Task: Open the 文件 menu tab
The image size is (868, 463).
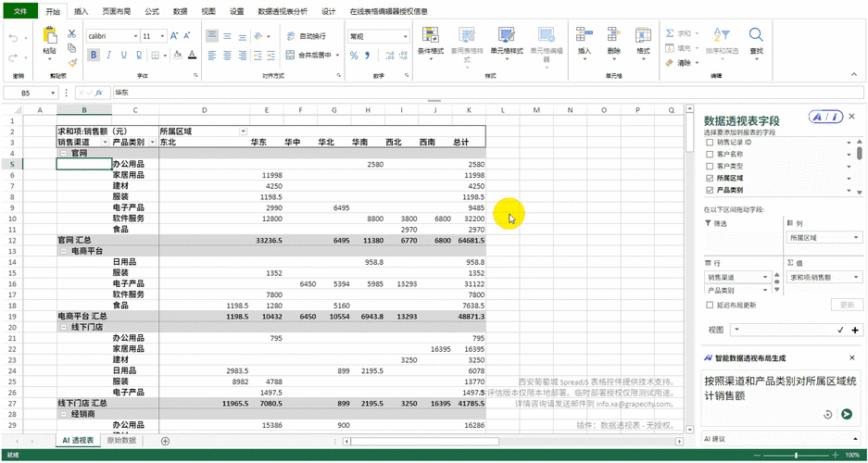Action: pos(20,10)
